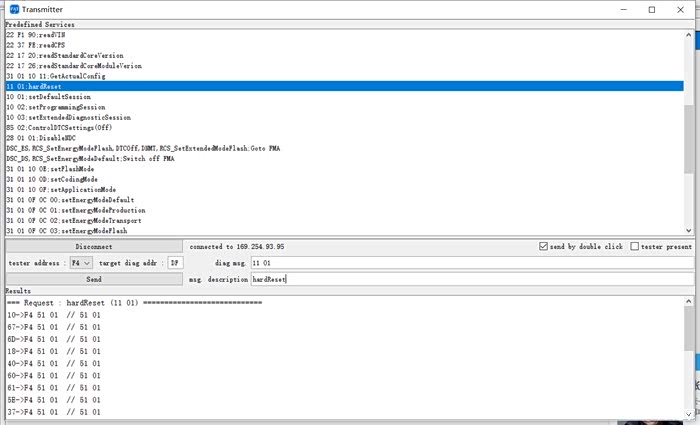This screenshot has width=700, height=425.
Task: Select the 10 01:setDefaultSession entry
Action: [x=48, y=97]
